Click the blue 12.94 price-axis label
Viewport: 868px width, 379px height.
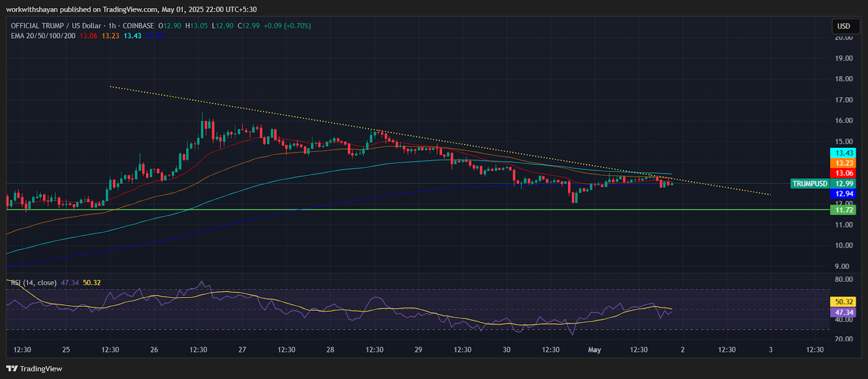click(x=844, y=194)
